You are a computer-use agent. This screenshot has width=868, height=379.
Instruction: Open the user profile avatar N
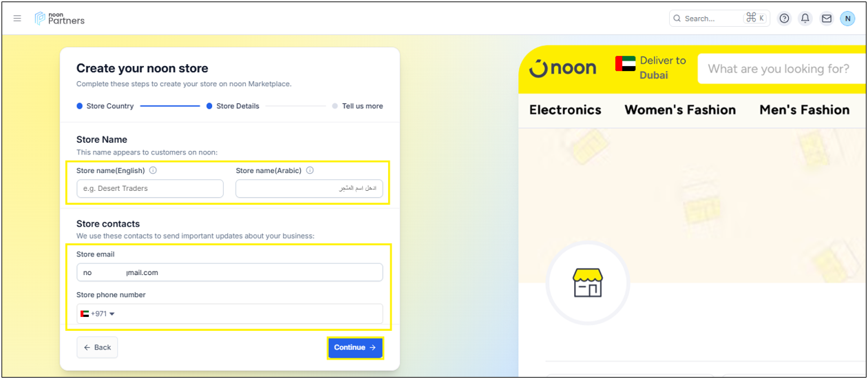click(x=847, y=19)
